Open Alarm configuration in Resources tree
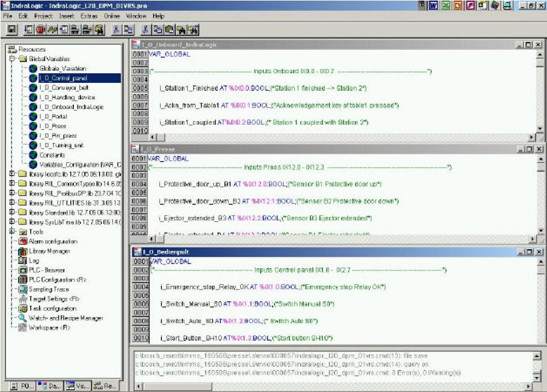 point(53,241)
